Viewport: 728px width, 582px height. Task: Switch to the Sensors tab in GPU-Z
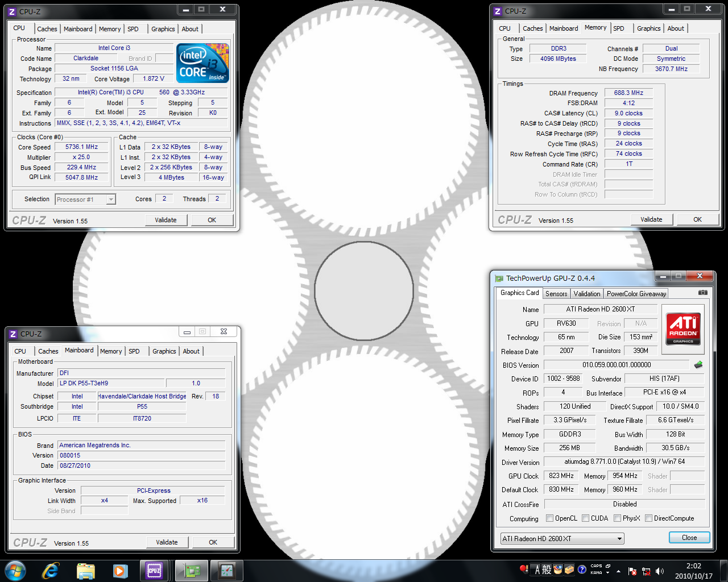coord(556,294)
